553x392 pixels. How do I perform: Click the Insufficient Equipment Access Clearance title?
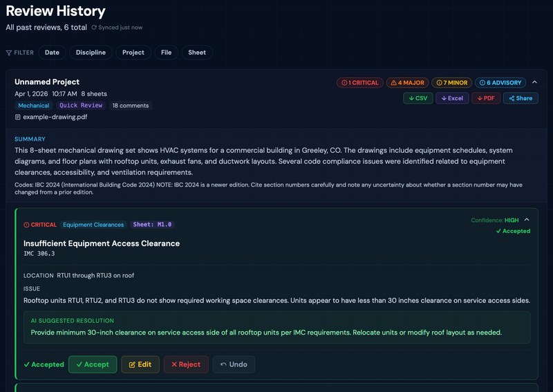(x=102, y=243)
